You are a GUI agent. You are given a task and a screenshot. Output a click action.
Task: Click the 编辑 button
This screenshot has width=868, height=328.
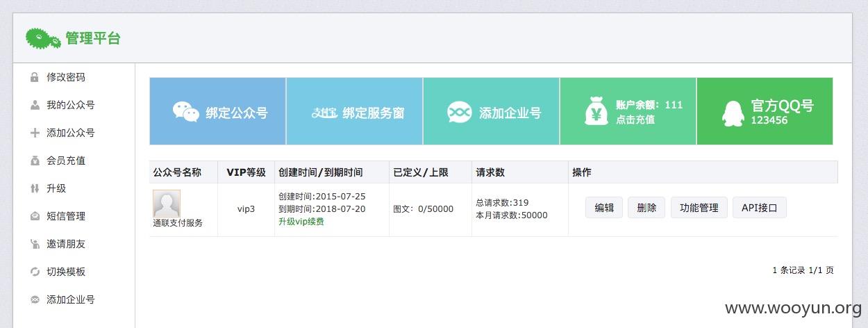click(604, 207)
